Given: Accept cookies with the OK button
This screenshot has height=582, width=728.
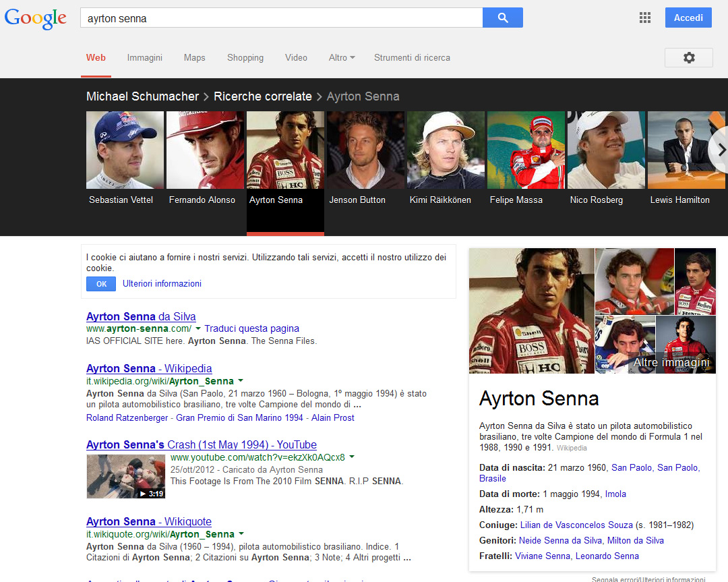Looking at the screenshot, I should pos(100,283).
